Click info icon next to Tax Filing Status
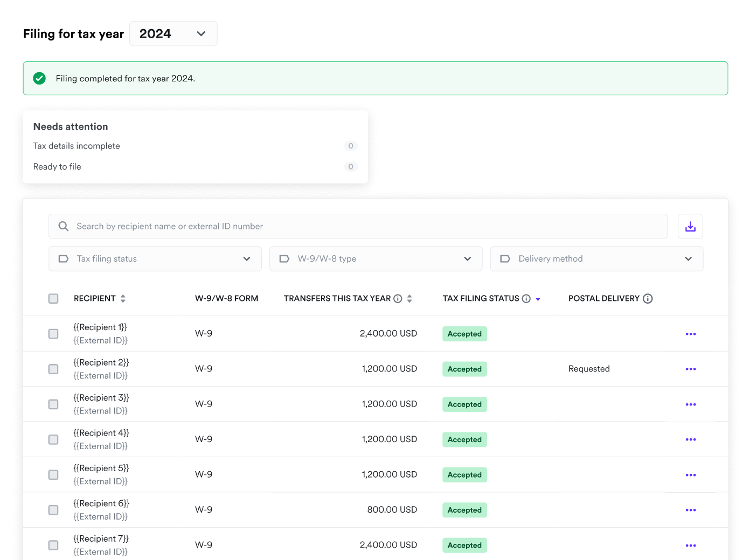The width and height of the screenshot is (750, 560). [x=526, y=299]
